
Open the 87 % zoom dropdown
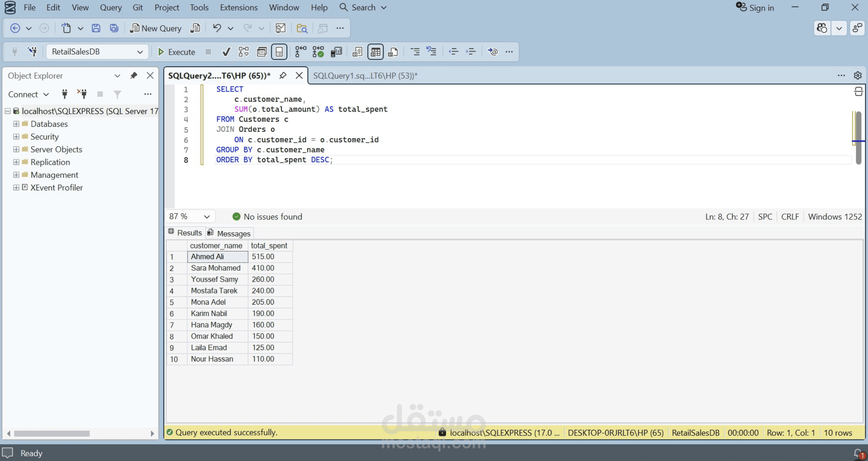point(207,216)
